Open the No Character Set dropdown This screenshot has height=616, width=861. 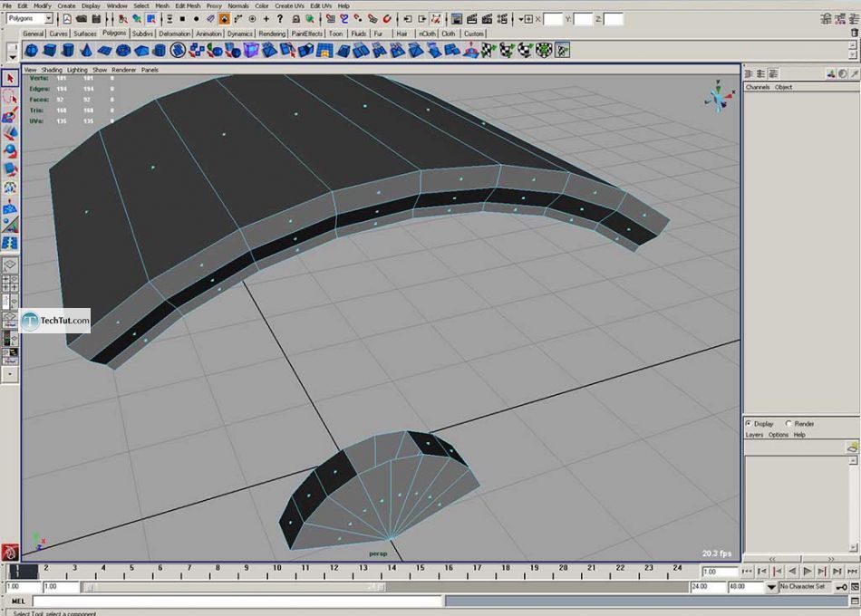771,587
